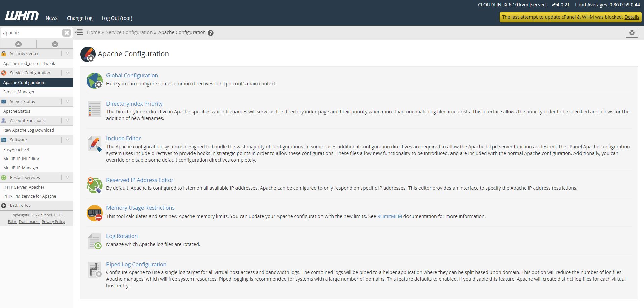Click the Include Editor feather icon
The height and width of the screenshot is (308, 644).
point(94,144)
